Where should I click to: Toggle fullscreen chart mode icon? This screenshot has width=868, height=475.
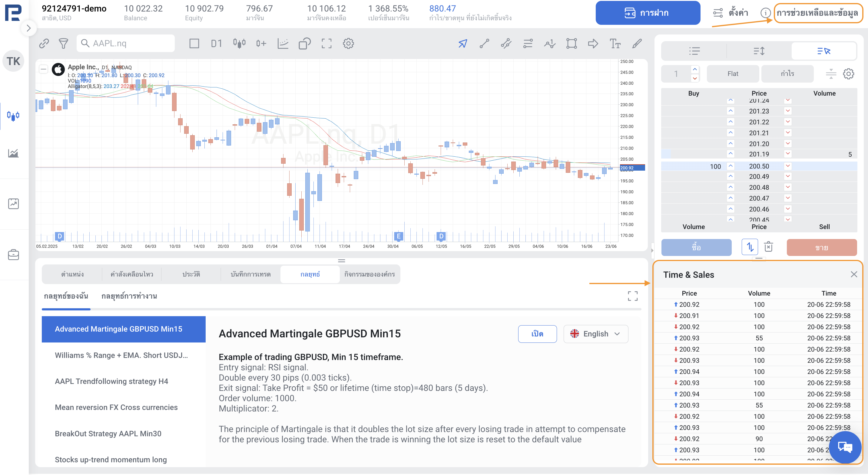(x=326, y=44)
